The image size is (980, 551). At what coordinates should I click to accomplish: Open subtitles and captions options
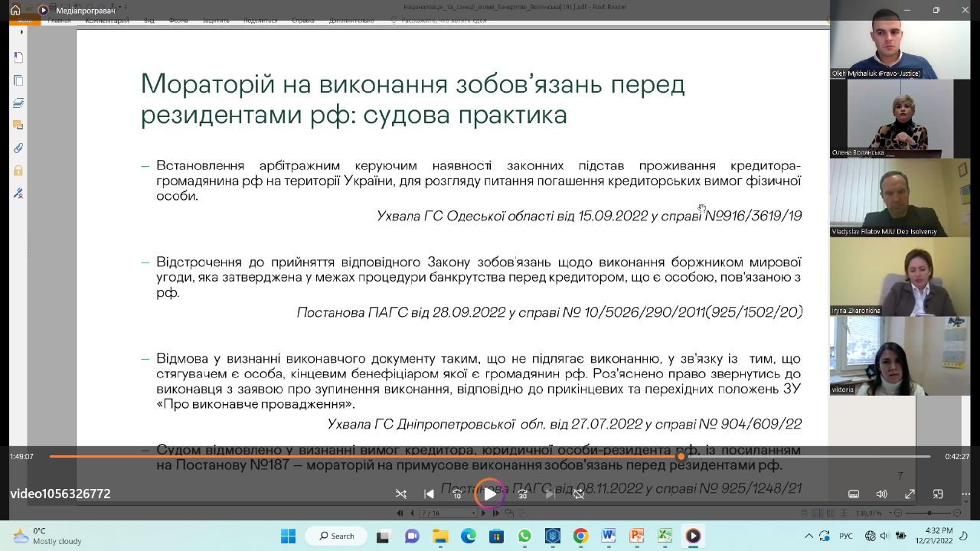[854, 494]
